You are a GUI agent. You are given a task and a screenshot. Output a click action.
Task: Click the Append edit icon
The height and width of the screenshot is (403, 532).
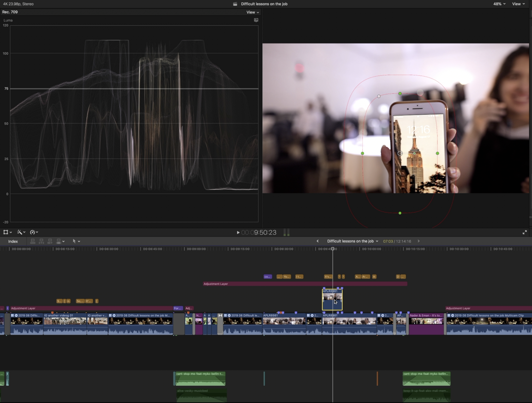point(50,241)
